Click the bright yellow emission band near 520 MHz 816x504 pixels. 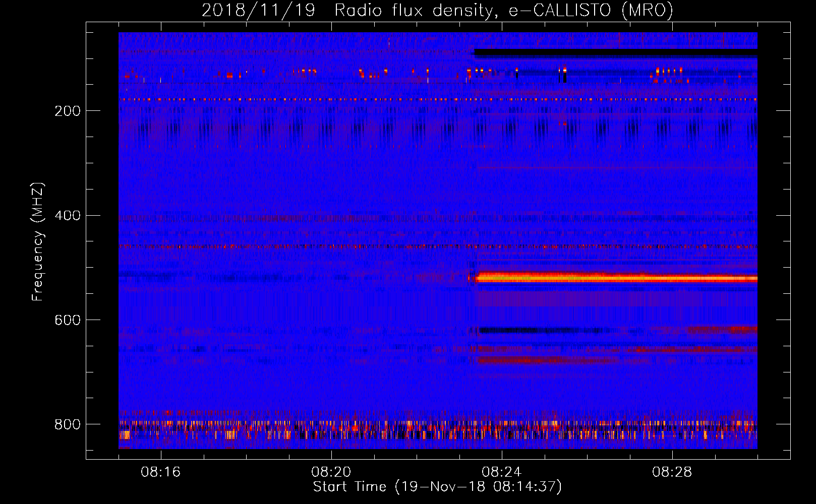[x=616, y=278]
